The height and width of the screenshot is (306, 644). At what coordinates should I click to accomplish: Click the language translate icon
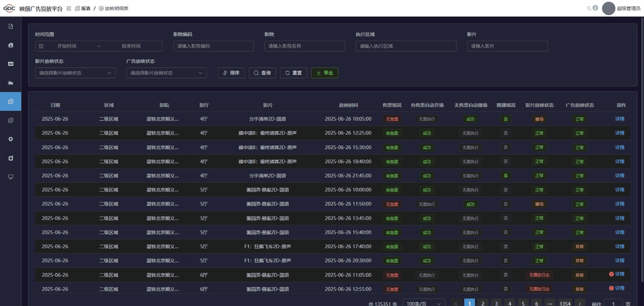click(x=589, y=8)
